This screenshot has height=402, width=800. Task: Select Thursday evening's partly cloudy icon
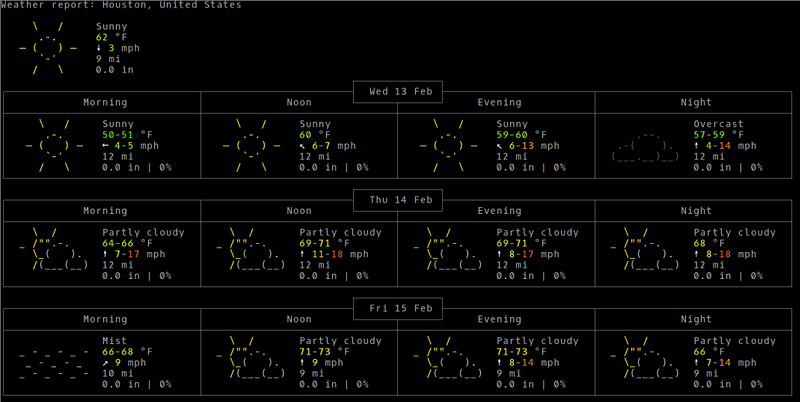[x=446, y=254]
